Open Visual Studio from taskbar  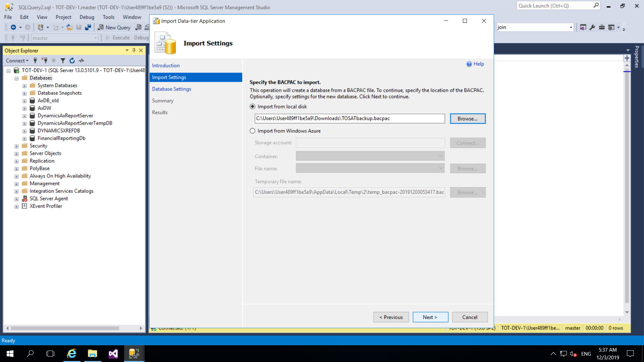pos(113,354)
